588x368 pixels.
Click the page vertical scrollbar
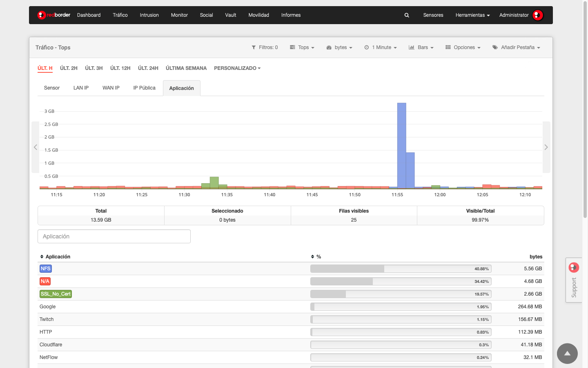point(585,110)
